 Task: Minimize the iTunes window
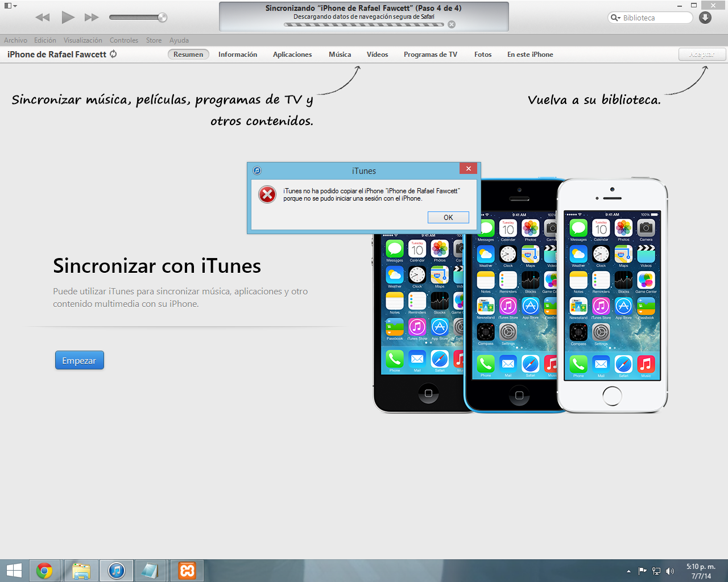tap(681, 5)
